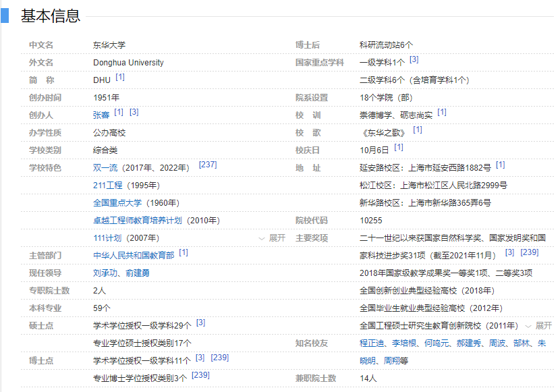Click the 111计划 link
Viewport: 560px width, 392px height.
pos(107,238)
